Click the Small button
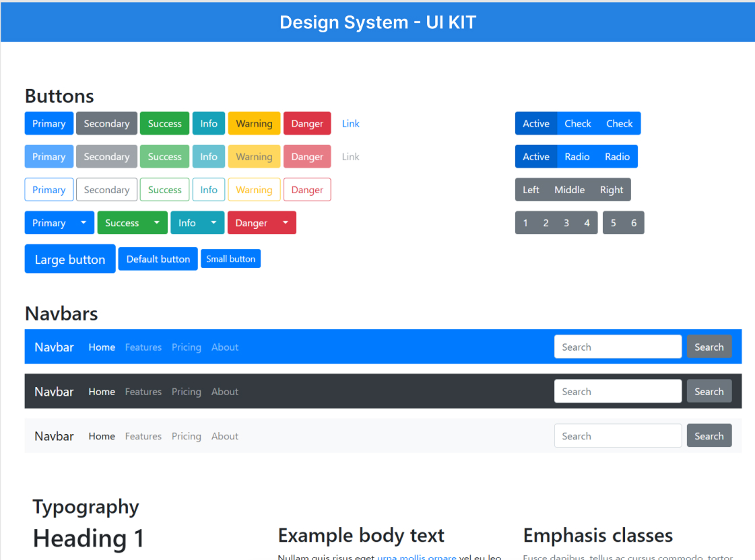Viewport: 755px width, 560px height. pos(230,259)
